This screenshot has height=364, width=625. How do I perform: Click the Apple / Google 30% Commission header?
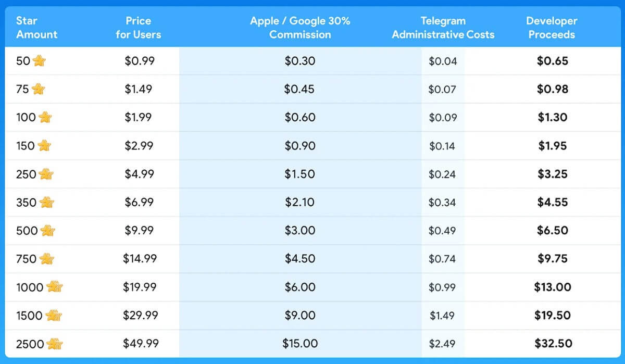point(300,28)
